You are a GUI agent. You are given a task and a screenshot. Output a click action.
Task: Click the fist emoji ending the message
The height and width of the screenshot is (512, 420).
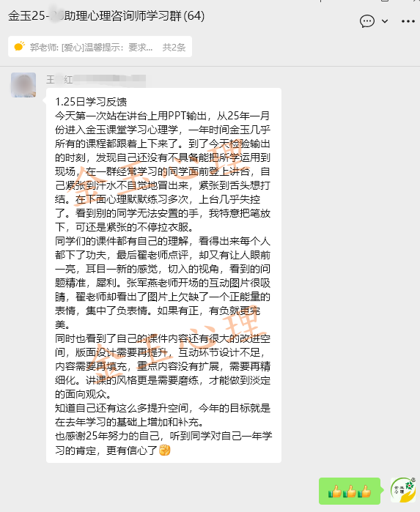(164, 450)
